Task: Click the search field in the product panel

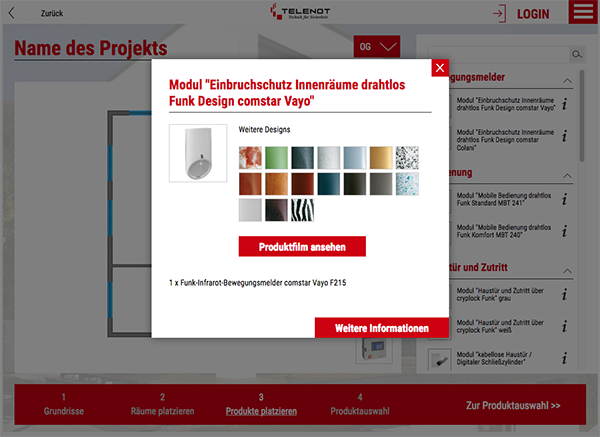Action: click(x=499, y=54)
